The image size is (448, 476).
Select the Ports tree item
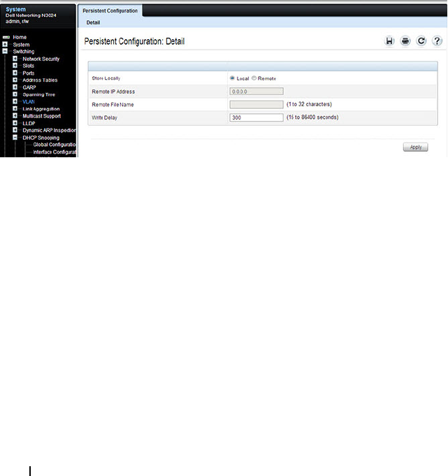[29, 73]
